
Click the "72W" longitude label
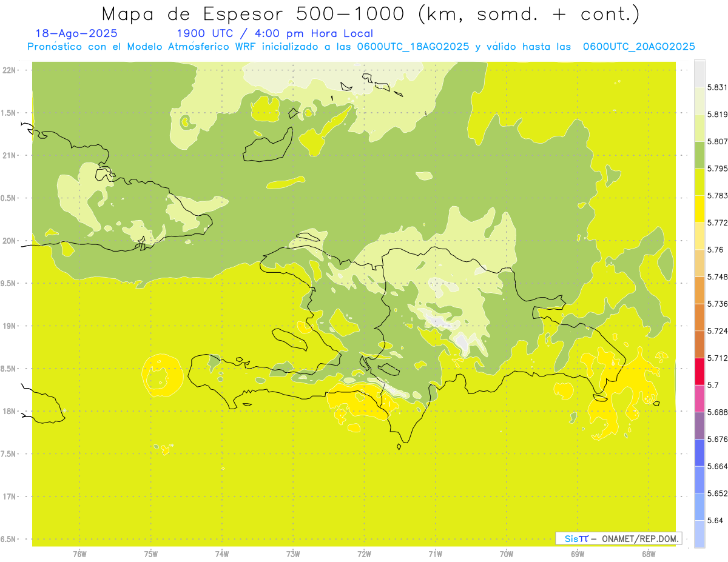click(365, 554)
